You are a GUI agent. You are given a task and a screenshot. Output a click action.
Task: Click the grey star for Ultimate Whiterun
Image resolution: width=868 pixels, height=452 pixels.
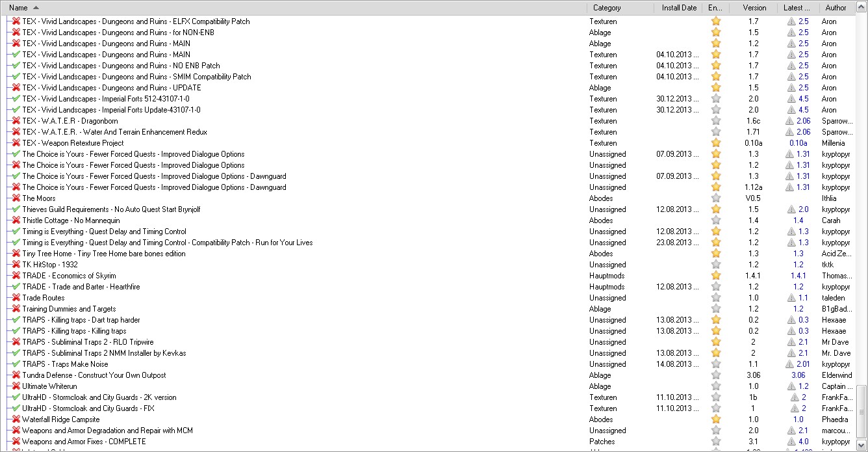click(716, 386)
